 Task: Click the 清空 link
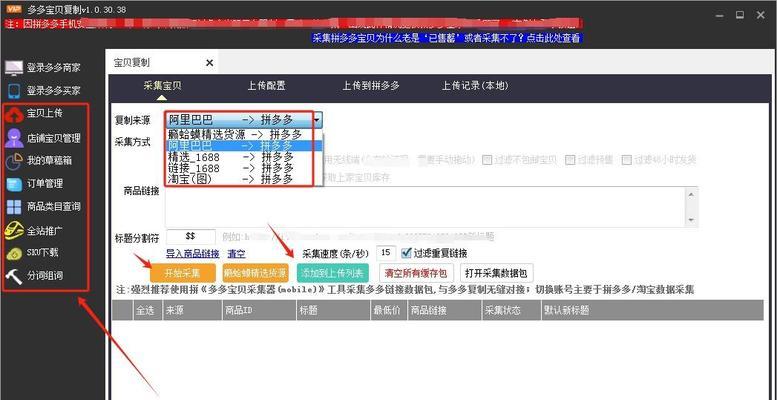click(x=236, y=254)
